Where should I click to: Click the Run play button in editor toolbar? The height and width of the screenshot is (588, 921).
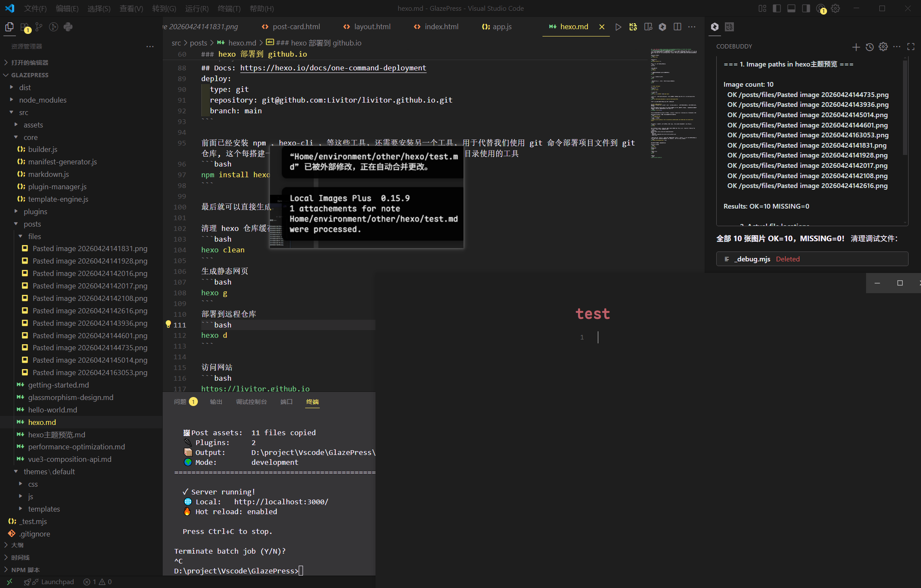[x=618, y=27]
